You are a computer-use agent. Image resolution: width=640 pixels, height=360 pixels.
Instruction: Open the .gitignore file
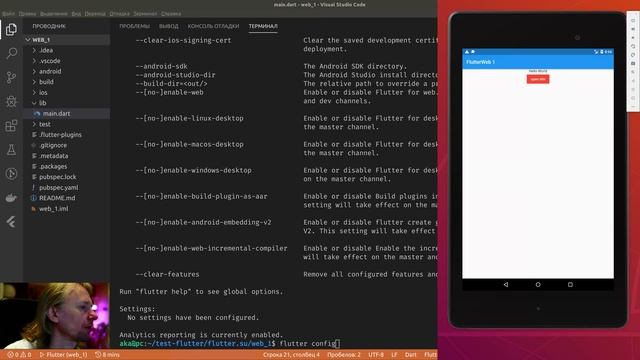[x=67, y=145]
